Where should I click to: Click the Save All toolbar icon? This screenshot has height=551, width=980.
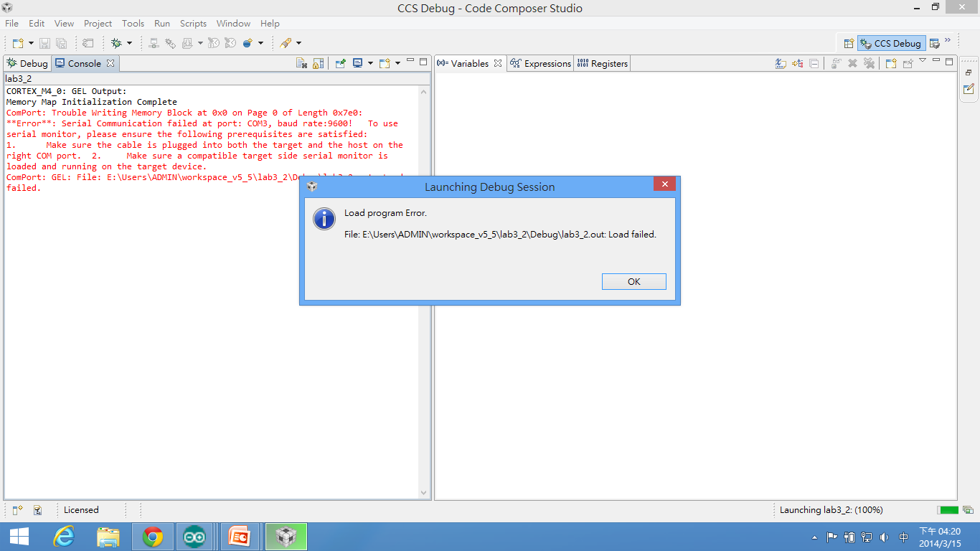tap(61, 43)
